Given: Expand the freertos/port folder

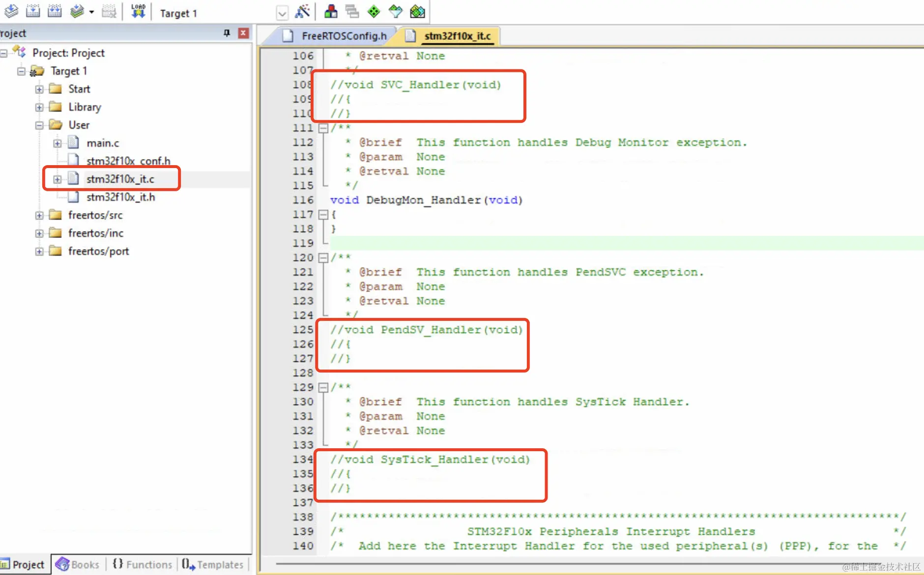Looking at the screenshot, I should tap(39, 252).
